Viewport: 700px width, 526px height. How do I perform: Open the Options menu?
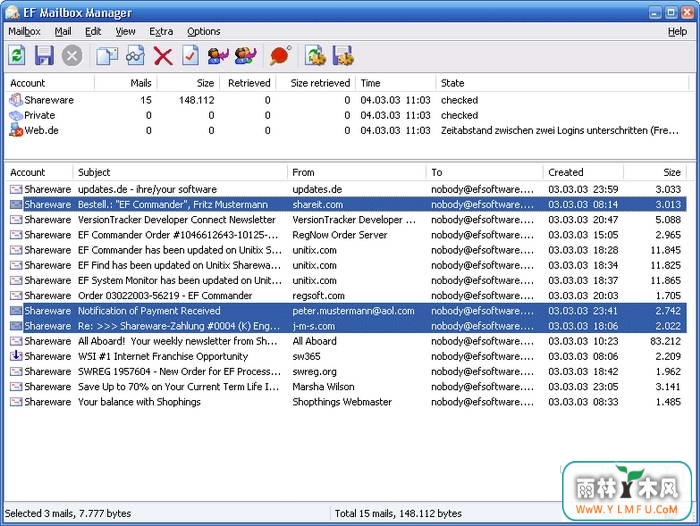coord(204,31)
